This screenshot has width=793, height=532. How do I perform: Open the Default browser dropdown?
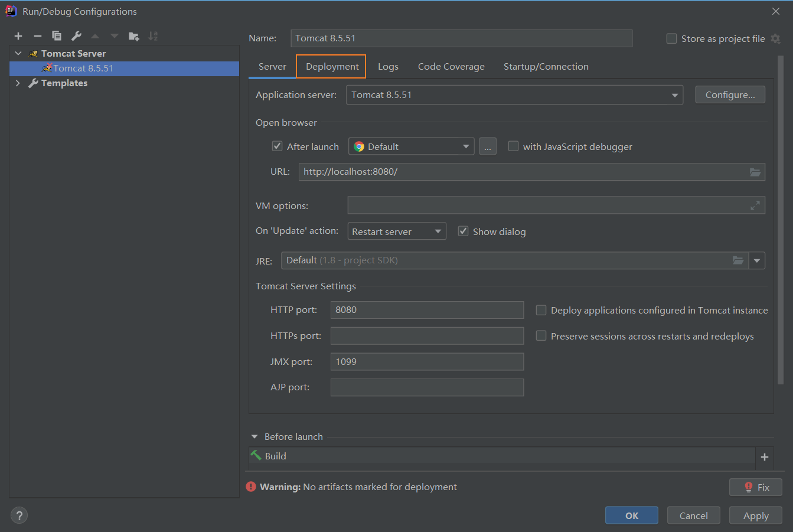tap(412, 146)
